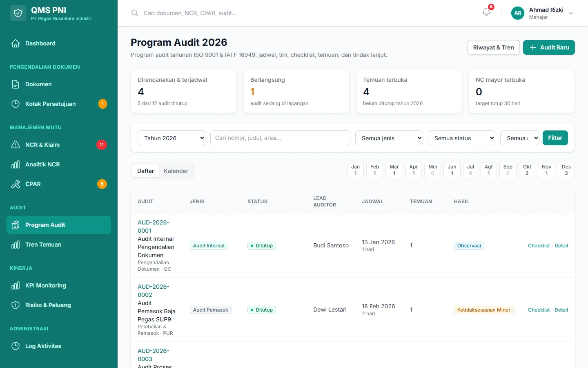The image size is (588, 368).
Task: Open Checklist for AUD-2026-0001
Action: tap(539, 246)
